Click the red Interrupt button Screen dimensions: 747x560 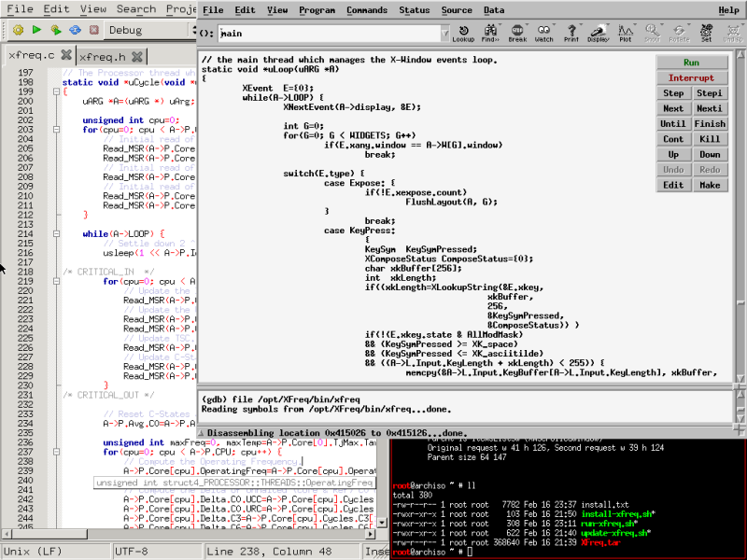(692, 77)
